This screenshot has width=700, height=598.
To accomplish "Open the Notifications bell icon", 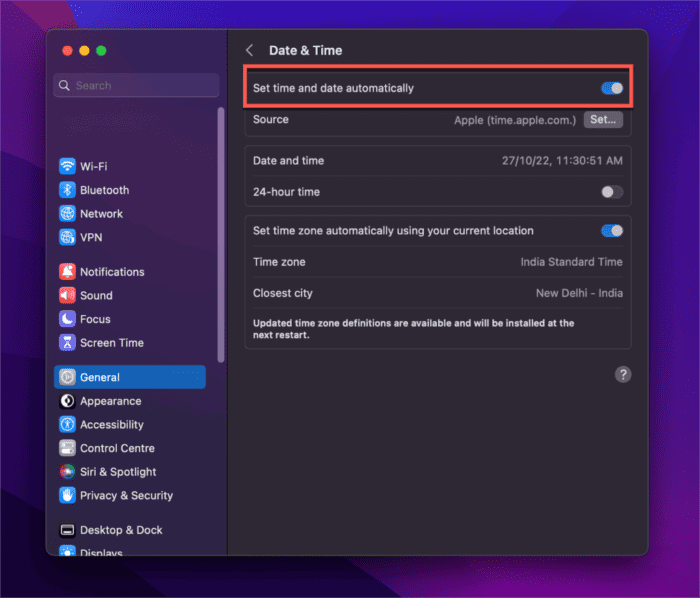I will (67, 272).
